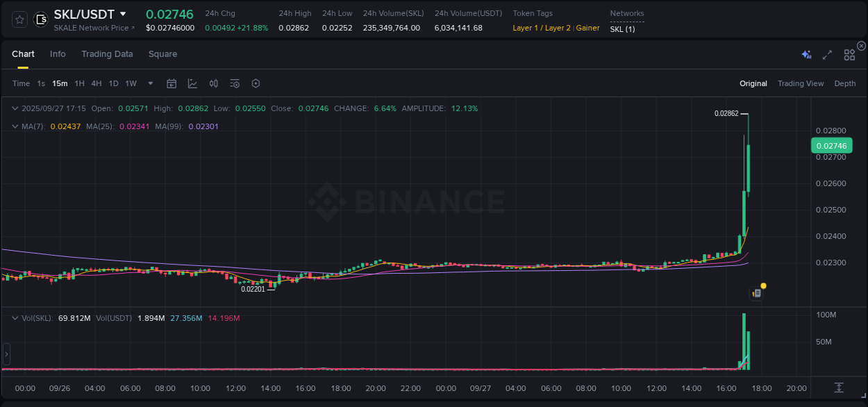Open the Depth chart view
The height and width of the screenshot is (407, 868).
pyautogui.click(x=845, y=83)
